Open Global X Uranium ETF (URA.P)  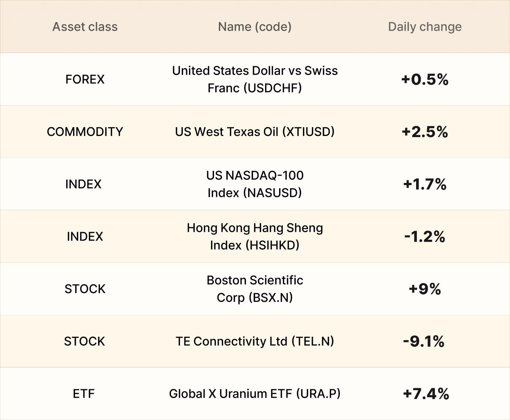255,394
